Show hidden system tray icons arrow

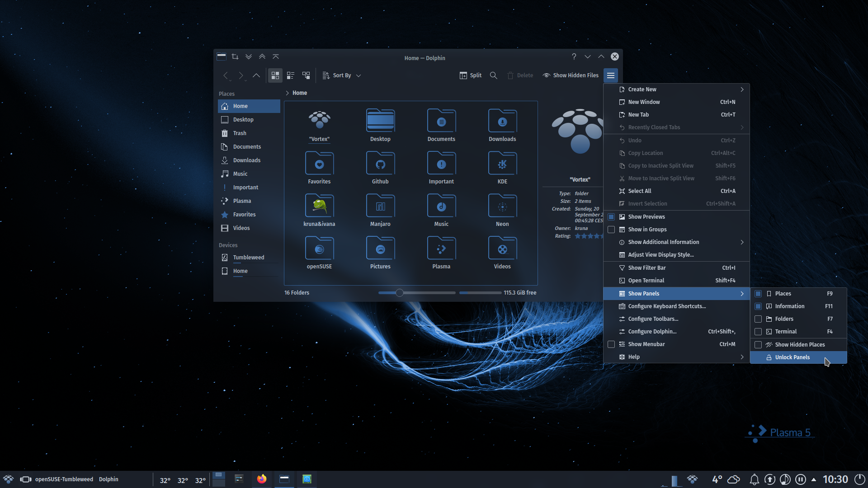tap(814, 479)
